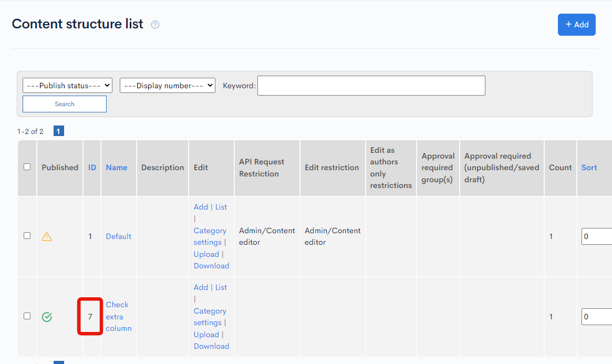Select the Check extra column row checkbox
612x364 pixels.
[x=27, y=316]
